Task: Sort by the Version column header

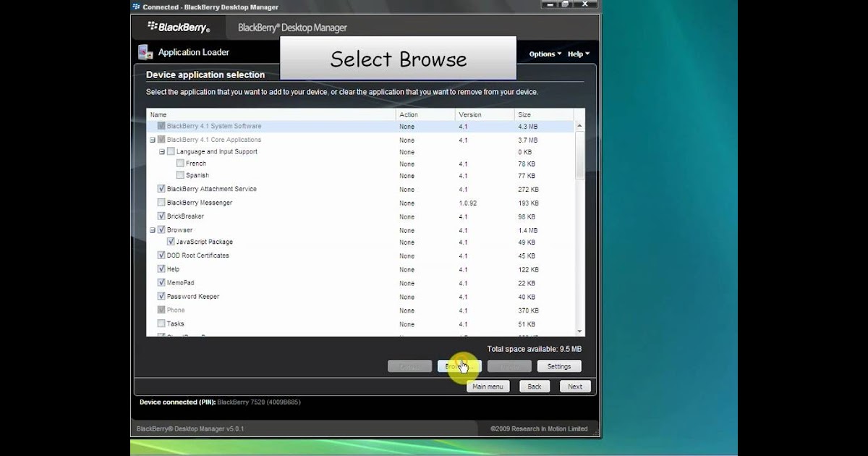Action: pos(485,114)
